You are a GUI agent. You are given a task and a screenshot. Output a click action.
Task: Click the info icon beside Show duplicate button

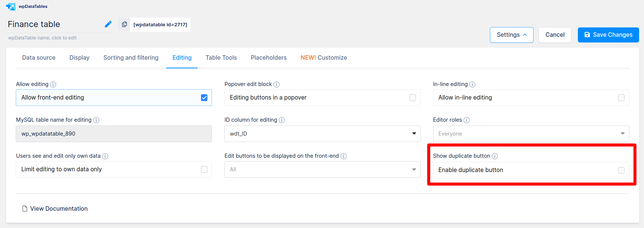(x=495, y=156)
